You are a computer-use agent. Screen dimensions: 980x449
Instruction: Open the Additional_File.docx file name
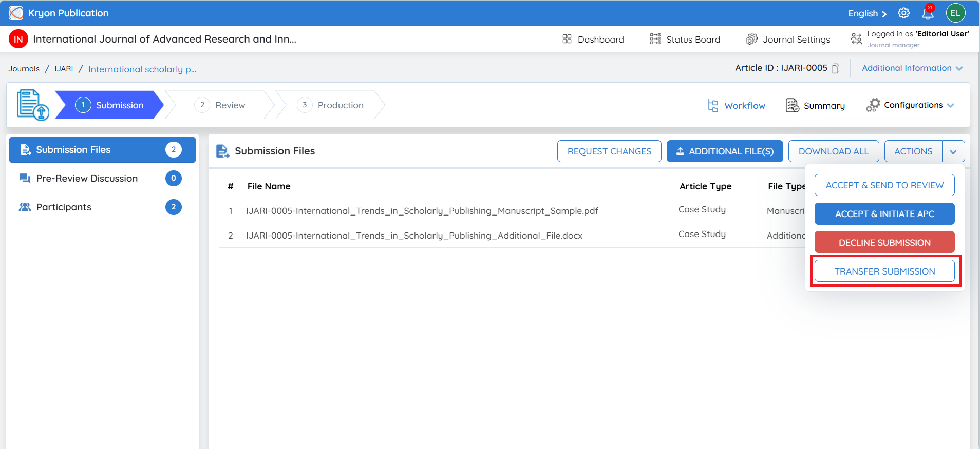(x=414, y=236)
